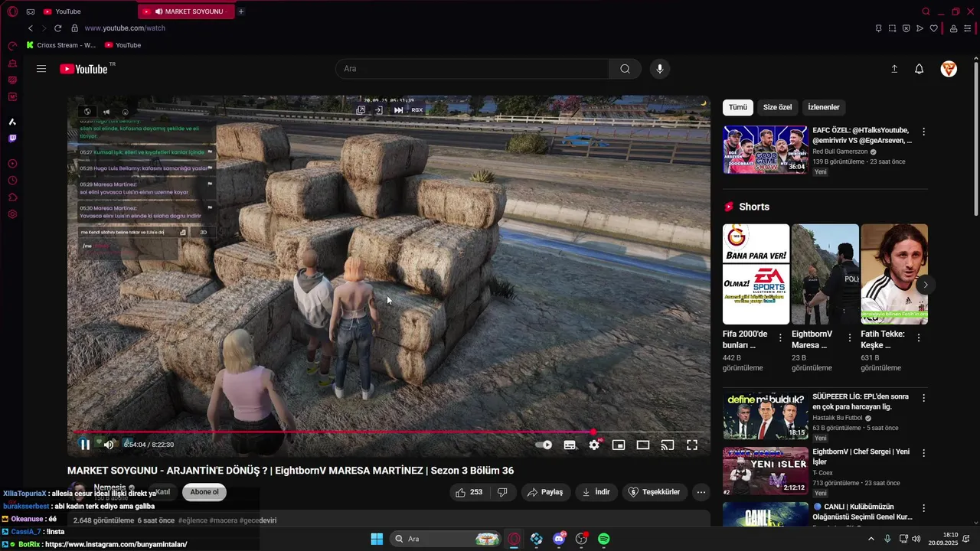Open the player settings gear
This screenshot has width=980, height=551.
click(x=594, y=445)
